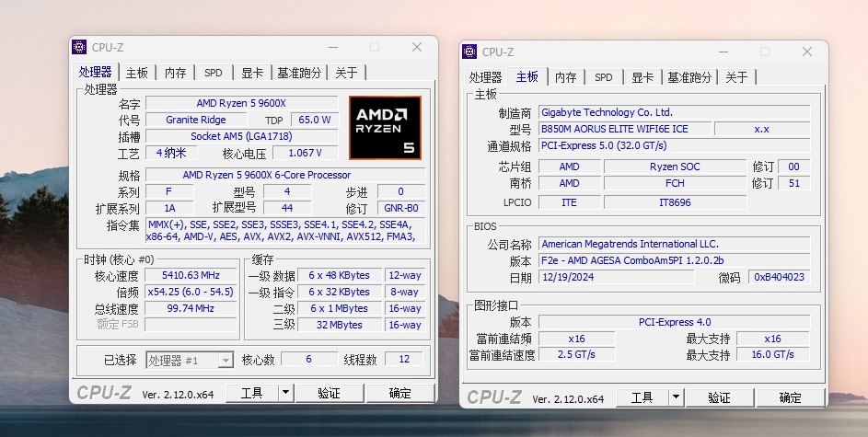This screenshot has width=868, height=437.
Task: Click the 4 纳米 process value
Action: (171, 153)
